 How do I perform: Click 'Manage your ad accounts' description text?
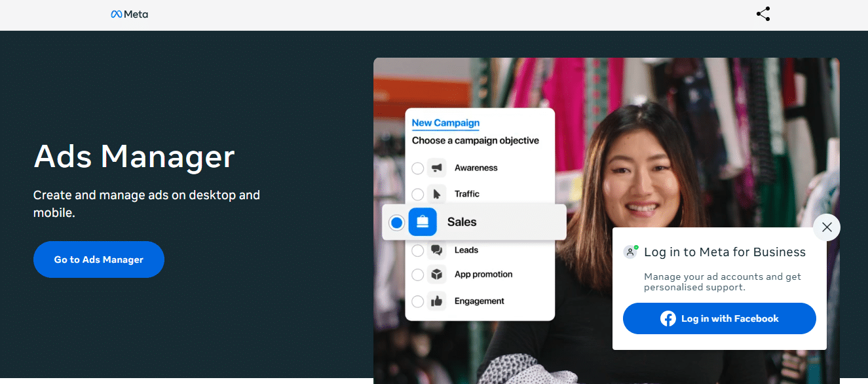point(723,282)
